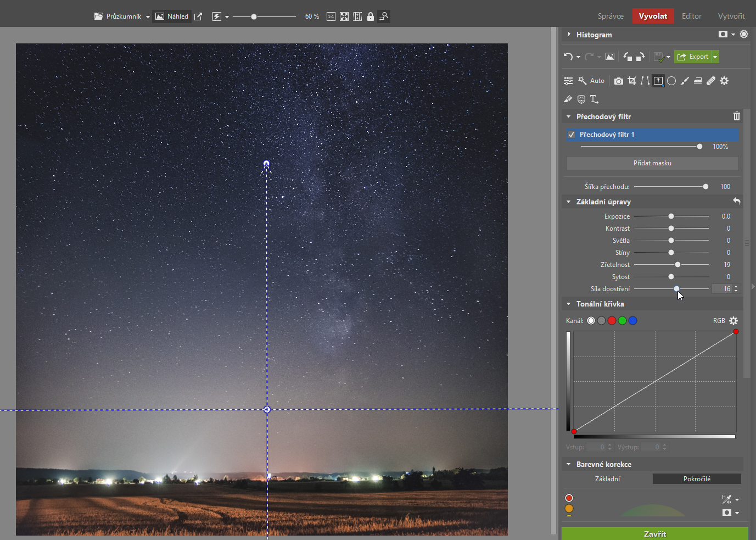
Task: Select the eraser tool icon
Action: (x=568, y=99)
